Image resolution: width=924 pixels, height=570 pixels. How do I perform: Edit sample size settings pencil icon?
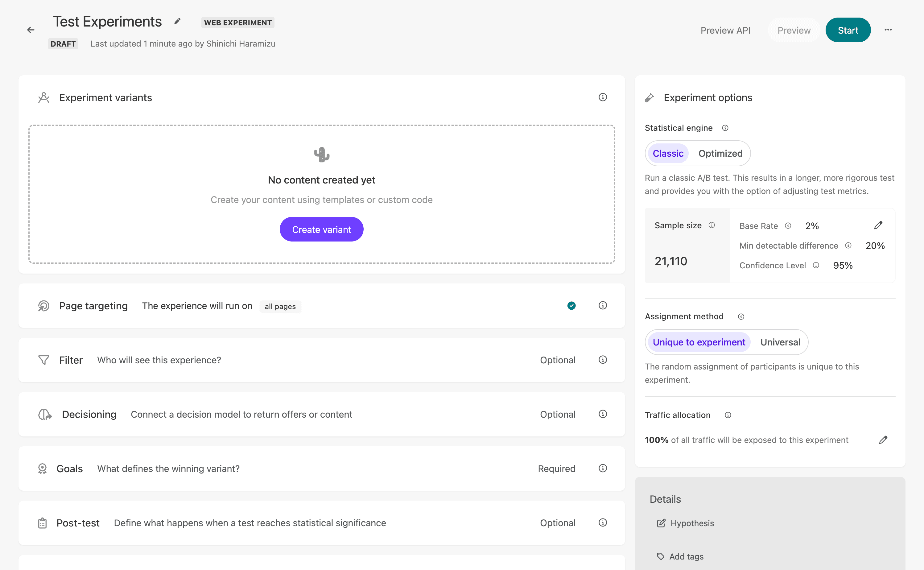point(878,225)
